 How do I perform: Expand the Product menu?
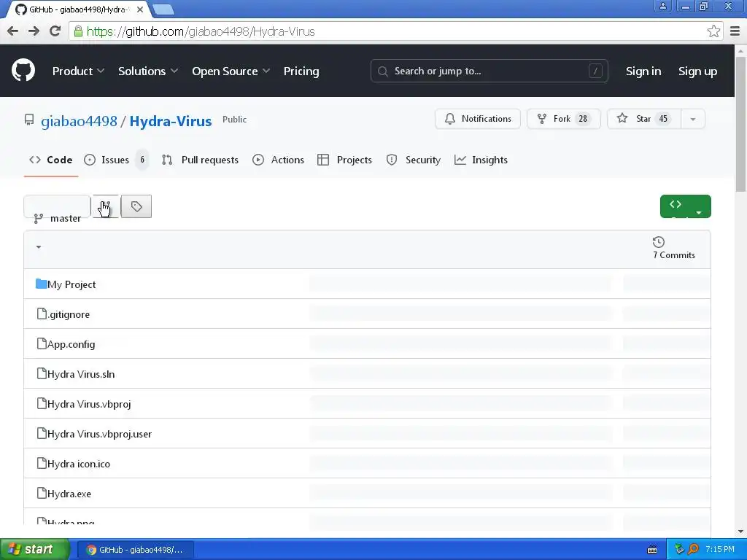[78, 71]
